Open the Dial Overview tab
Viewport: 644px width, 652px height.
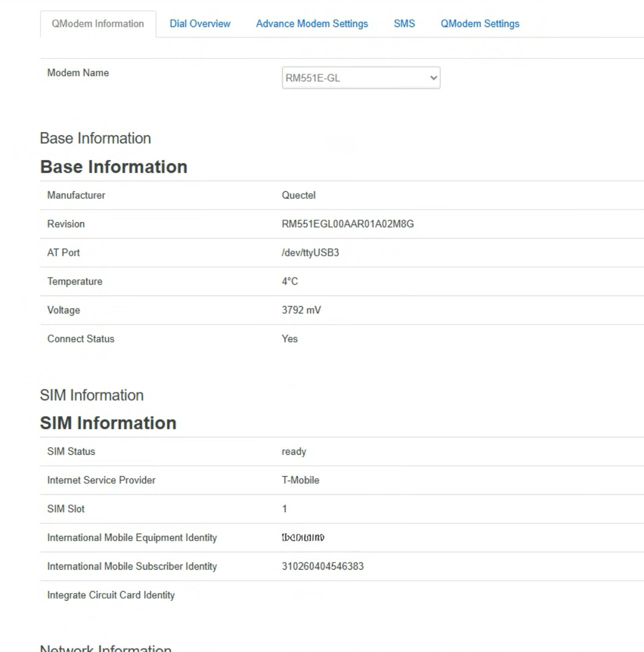pos(200,23)
